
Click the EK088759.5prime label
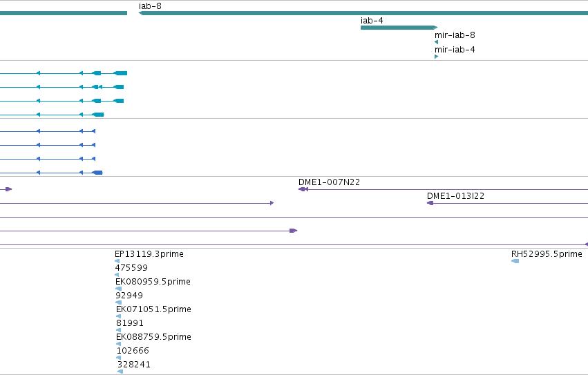154,337
